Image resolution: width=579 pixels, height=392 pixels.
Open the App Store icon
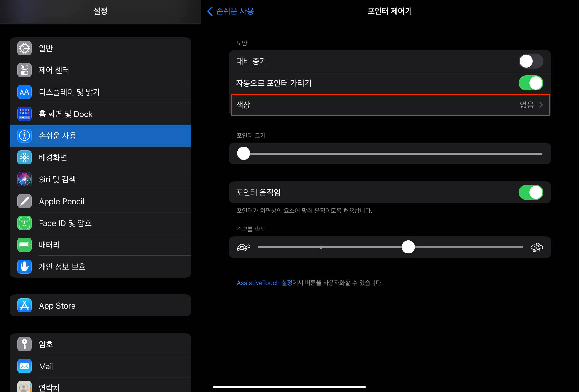tap(24, 305)
